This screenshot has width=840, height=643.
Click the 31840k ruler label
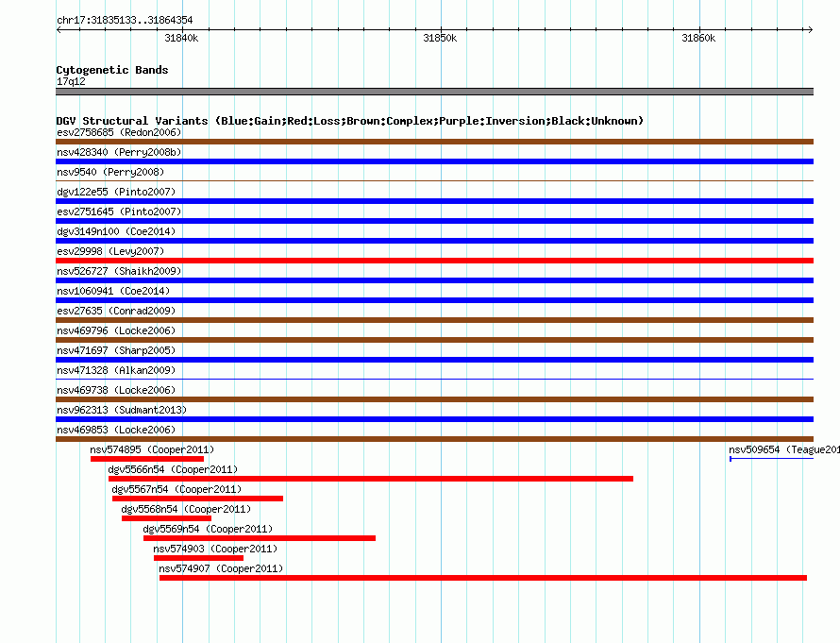(181, 38)
